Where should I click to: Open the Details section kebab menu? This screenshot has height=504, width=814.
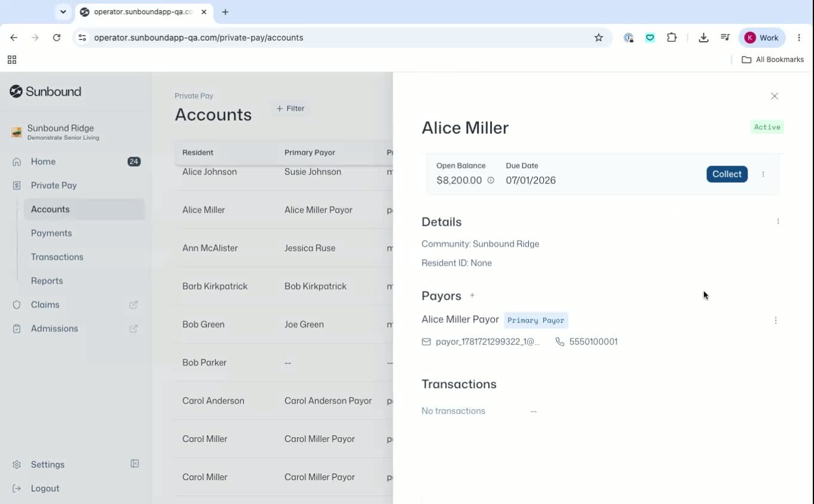[x=778, y=222]
